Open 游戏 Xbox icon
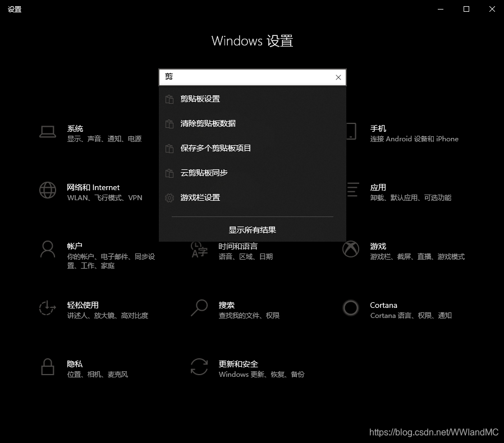This screenshot has height=443, width=504. (351, 250)
